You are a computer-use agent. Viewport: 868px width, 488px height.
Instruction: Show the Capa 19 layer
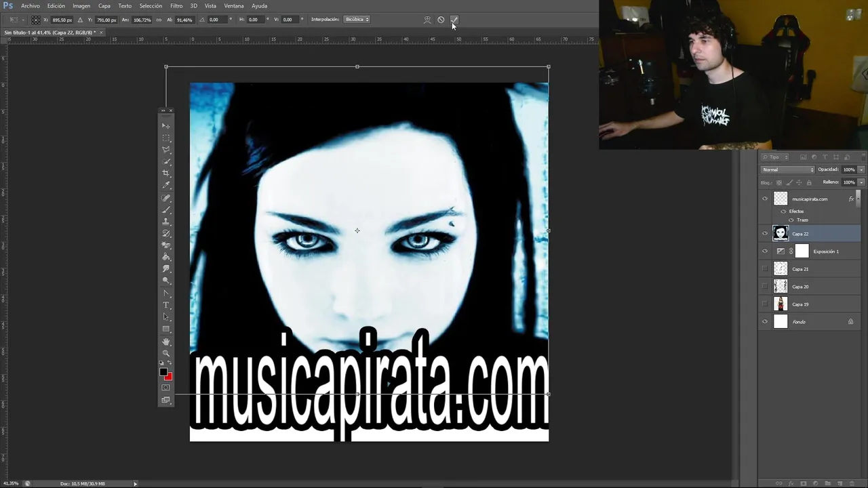(x=765, y=304)
